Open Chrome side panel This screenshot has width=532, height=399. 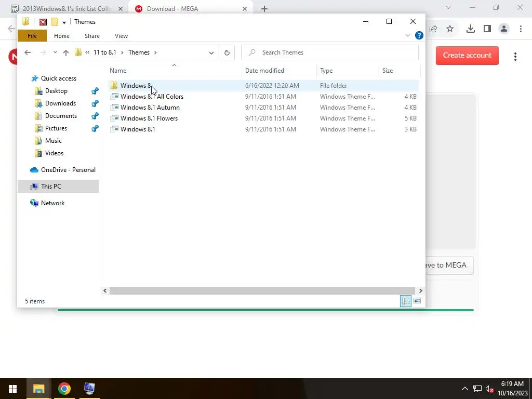(487, 29)
